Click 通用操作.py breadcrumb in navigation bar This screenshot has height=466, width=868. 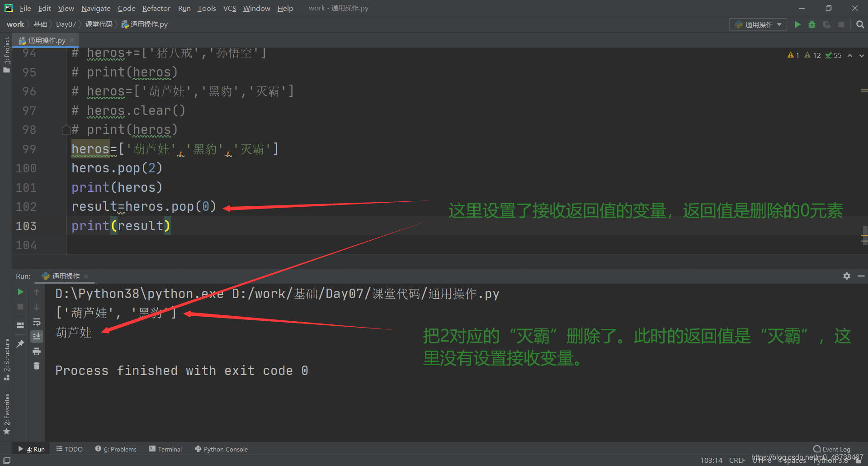point(145,24)
